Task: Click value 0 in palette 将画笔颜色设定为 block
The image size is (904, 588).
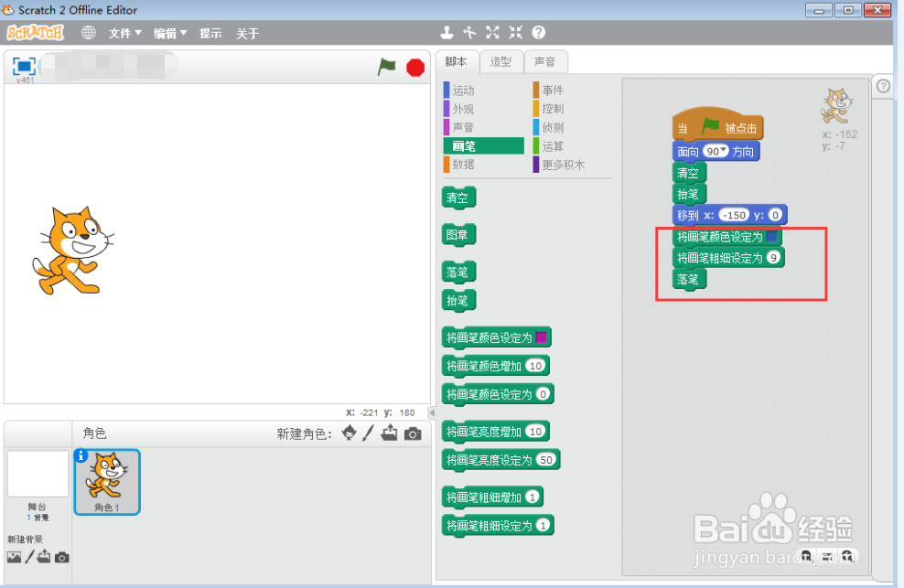Action: point(543,394)
